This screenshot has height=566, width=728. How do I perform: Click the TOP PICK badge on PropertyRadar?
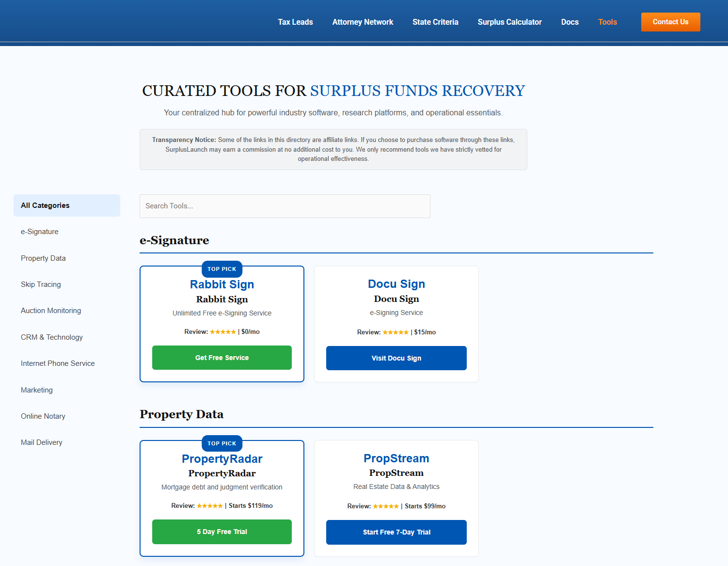click(x=222, y=443)
